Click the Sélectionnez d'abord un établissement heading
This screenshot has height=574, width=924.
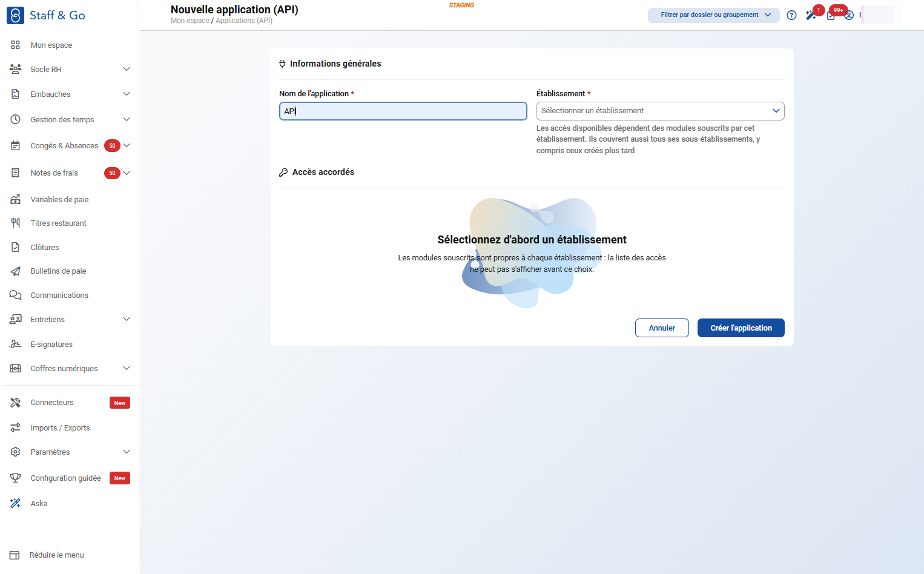tap(532, 240)
